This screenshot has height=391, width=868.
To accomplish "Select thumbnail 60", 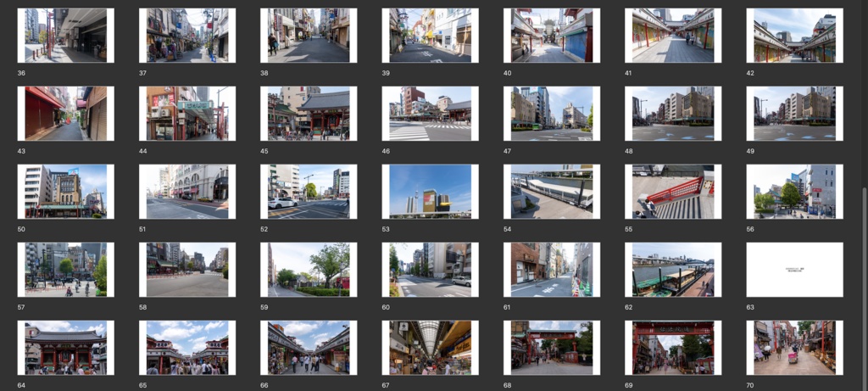I will tap(430, 270).
